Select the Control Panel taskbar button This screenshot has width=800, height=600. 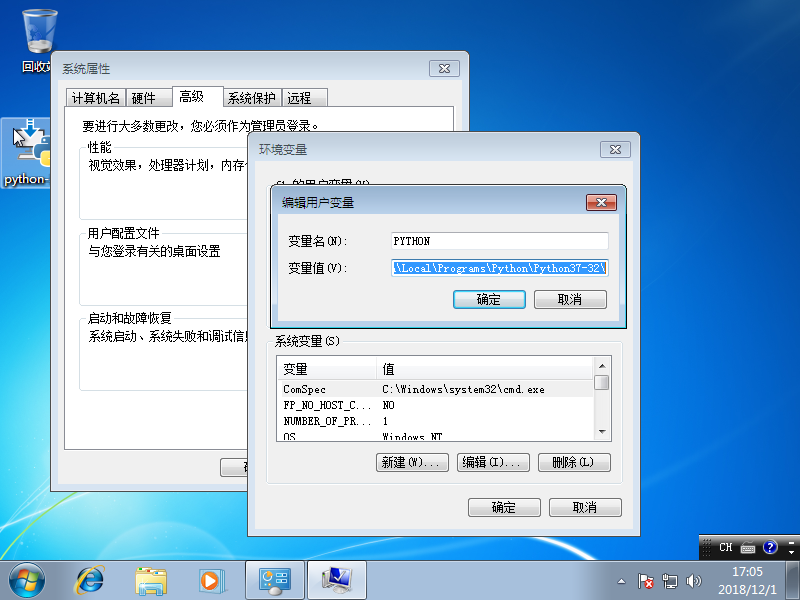click(x=275, y=581)
